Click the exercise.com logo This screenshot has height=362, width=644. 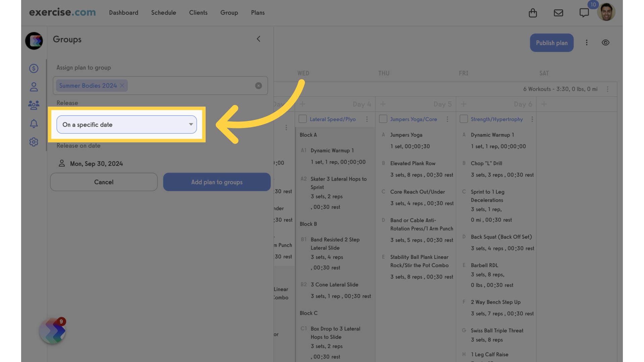pos(62,12)
